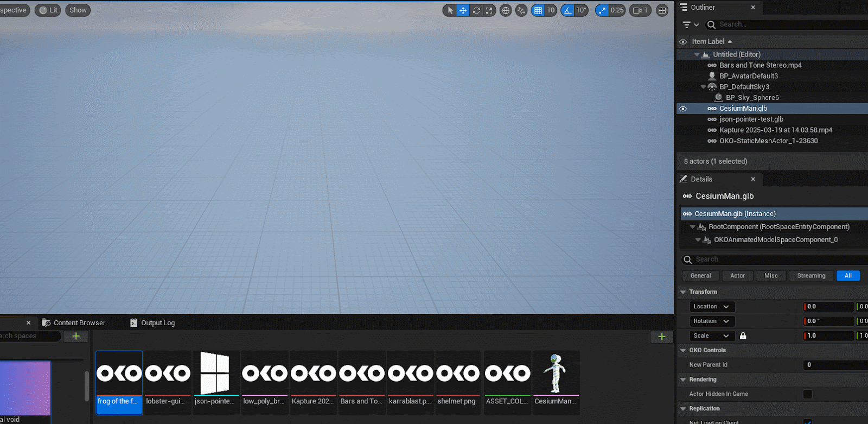This screenshot has width=868, height=424.
Task: Click the Streaming filter button
Action: [811, 276]
